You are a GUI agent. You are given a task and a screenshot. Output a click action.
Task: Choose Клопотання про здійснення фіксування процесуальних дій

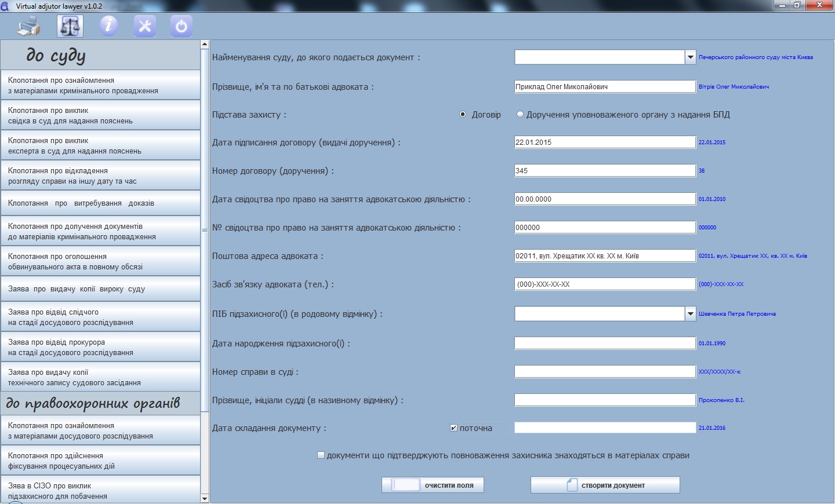click(x=100, y=461)
